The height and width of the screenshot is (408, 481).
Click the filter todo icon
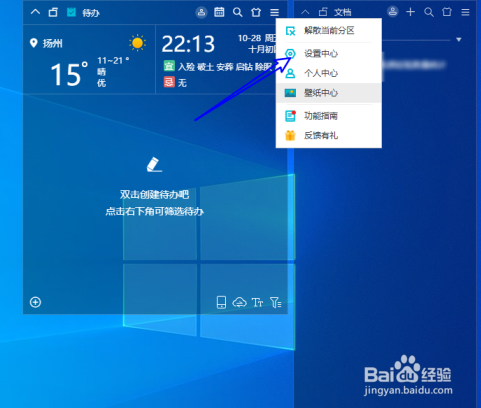[276, 302]
